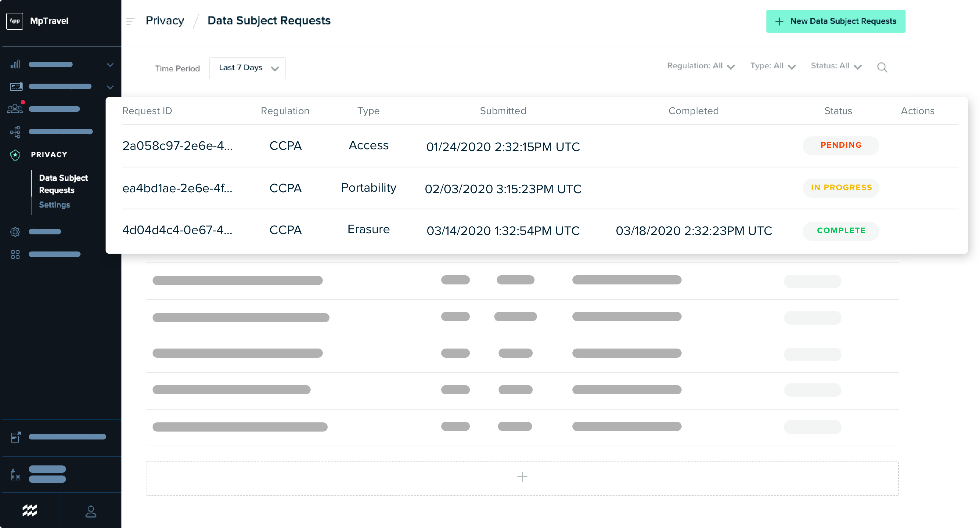Click the Request ID column header

pos(147,111)
